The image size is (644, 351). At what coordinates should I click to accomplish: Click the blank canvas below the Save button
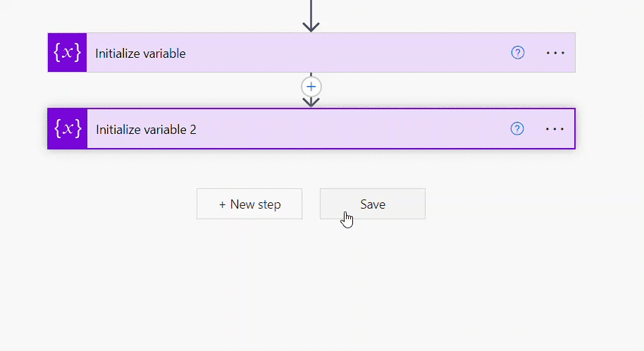point(372,282)
